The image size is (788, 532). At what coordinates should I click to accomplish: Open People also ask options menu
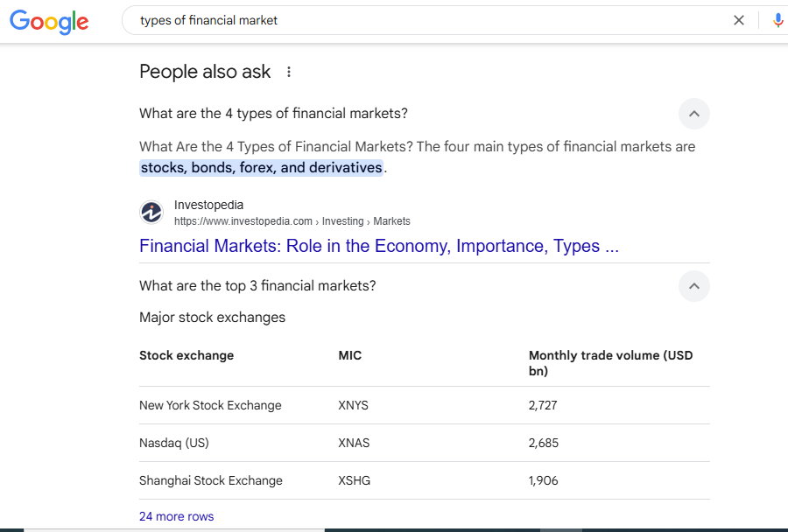(288, 72)
